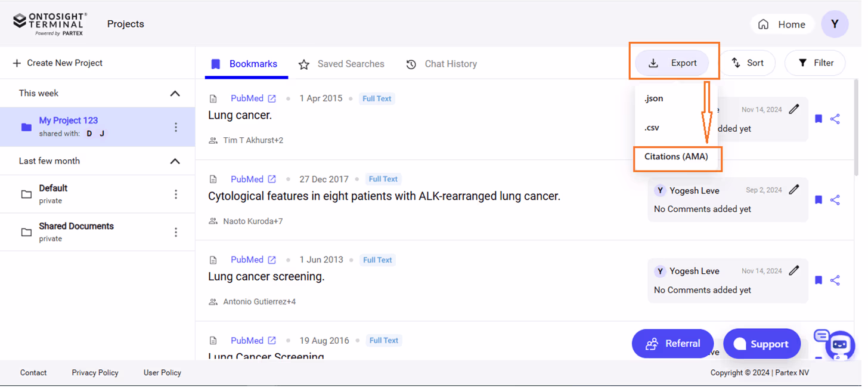Toggle bookmark on the Lung cancer article
Viewport: 868px width, 389px height.
coord(818,119)
